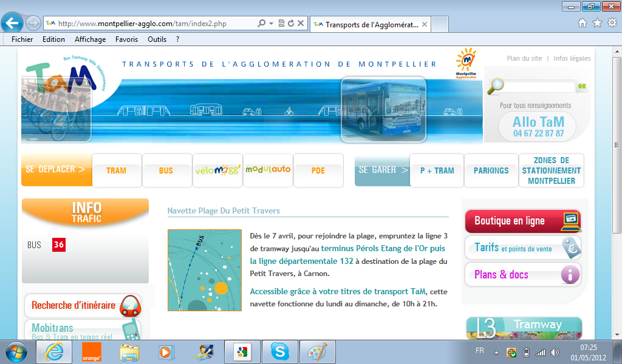Click the vélomagg' logo button
This screenshot has width=622, height=364.
(217, 170)
